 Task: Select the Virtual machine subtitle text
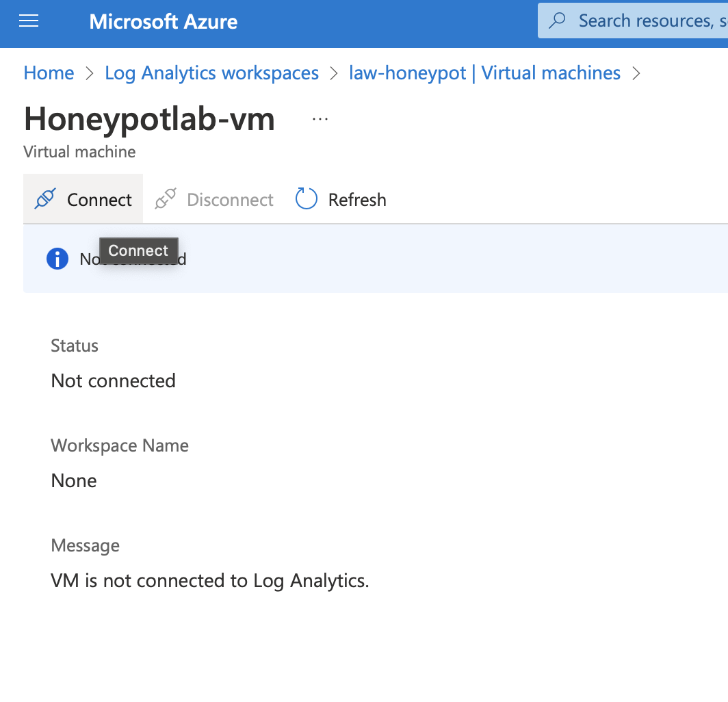coord(79,152)
